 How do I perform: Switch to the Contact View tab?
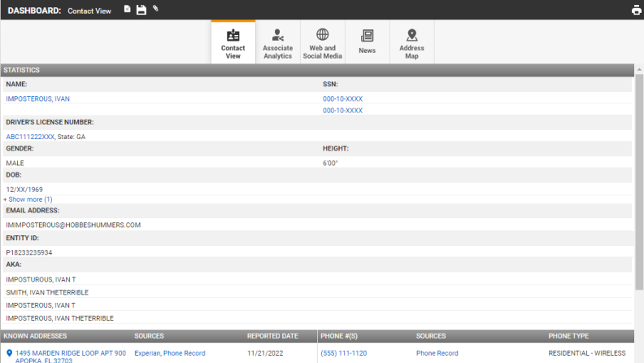click(233, 42)
